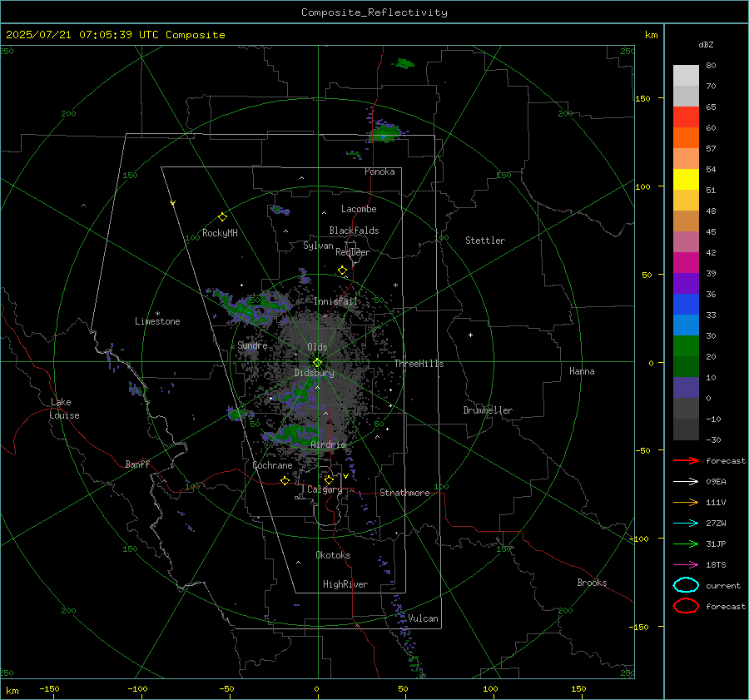Click the Innisfail label
Viewport: 749px width, 700px height.
click(335, 301)
